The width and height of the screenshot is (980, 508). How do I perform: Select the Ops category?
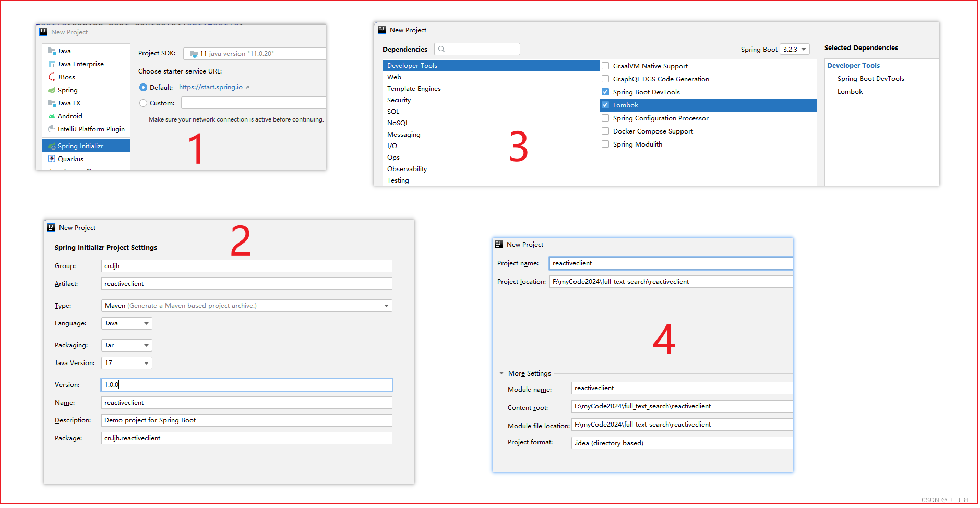point(491,158)
